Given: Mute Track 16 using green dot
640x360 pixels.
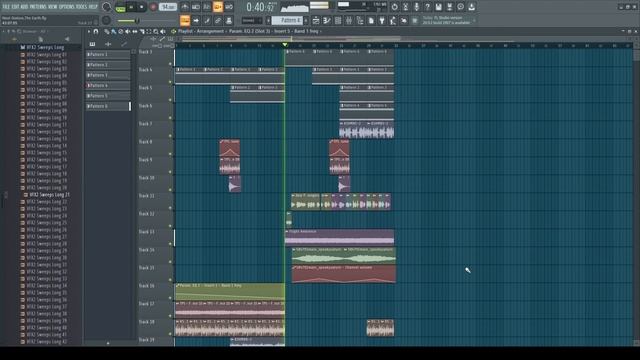Looking at the screenshot, I should (x=170, y=298).
